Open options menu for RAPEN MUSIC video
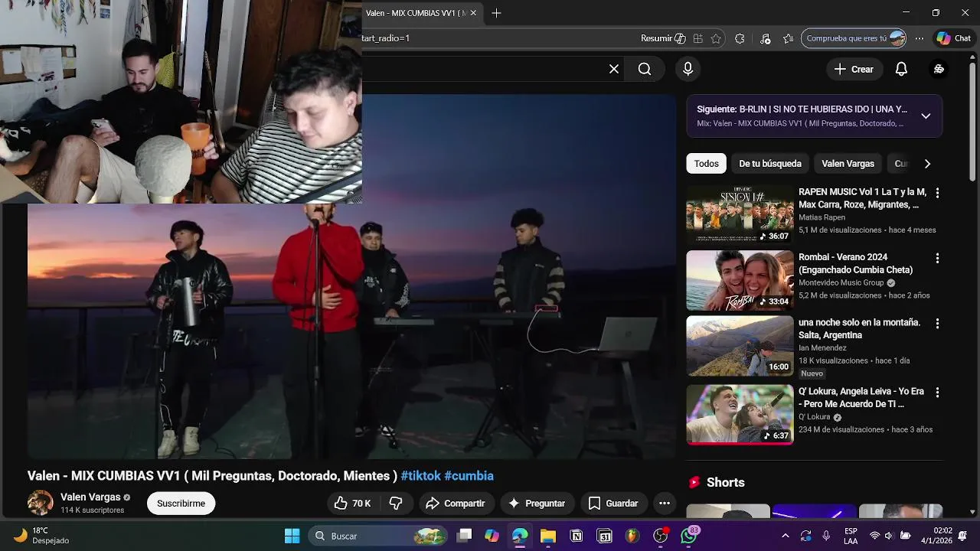Image resolution: width=980 pixels, height=551 pixels. (x=937, y=193)
